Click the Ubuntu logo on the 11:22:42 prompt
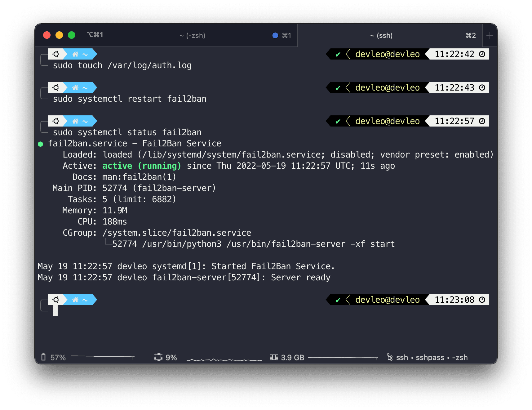The image size is (532, 410). tap(56, 54)
